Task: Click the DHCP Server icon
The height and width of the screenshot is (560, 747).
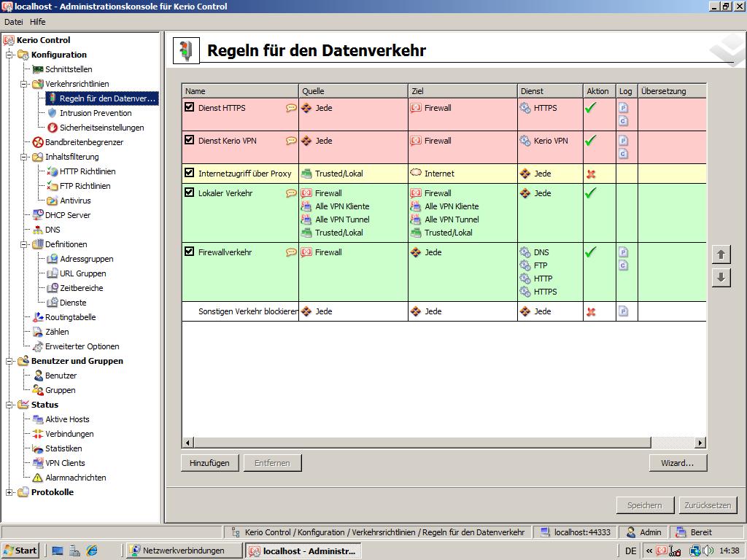Action: (38, 215)
